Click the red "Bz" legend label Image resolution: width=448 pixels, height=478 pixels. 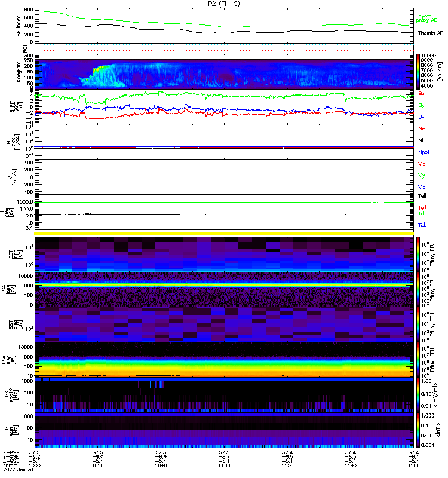(x=421, y=93)
